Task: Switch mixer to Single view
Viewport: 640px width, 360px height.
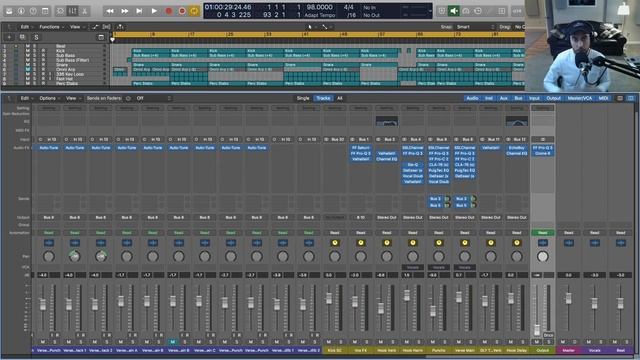Action: [x=303, y=98]
